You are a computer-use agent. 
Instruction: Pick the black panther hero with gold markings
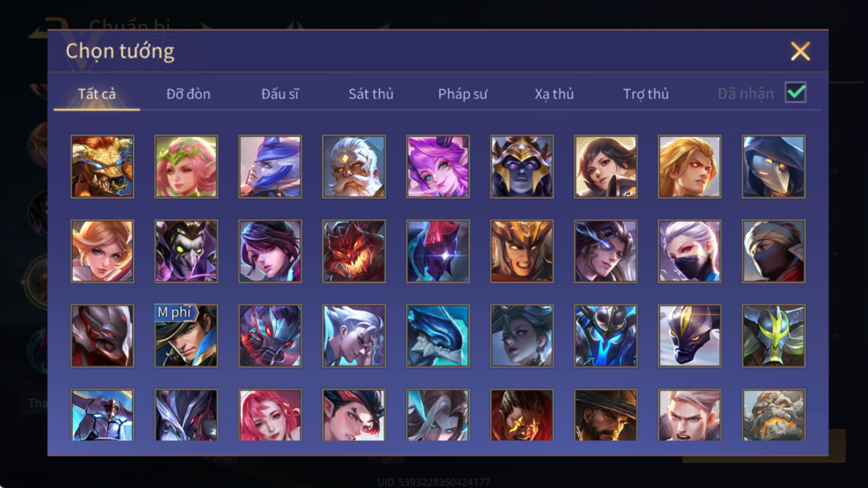689,336
